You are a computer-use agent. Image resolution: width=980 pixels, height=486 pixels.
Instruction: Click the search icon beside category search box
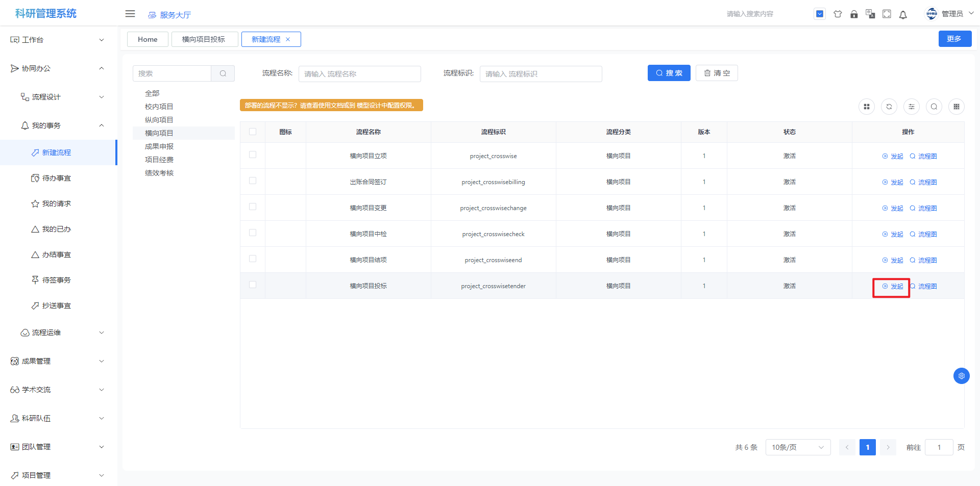(223, 73)
